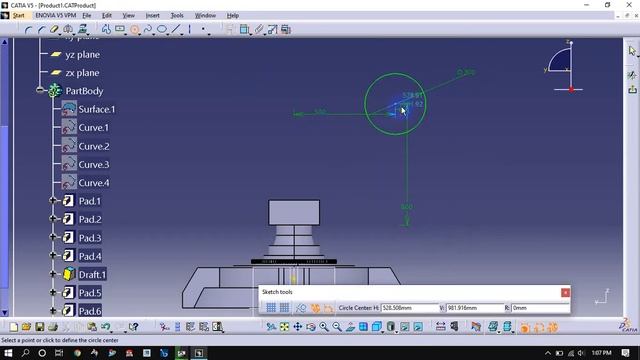The height and width of the screenshot is (360, 640).
Task: Select the Profile sketch tool
Action: pyautogui.click(x=106, y=29)
